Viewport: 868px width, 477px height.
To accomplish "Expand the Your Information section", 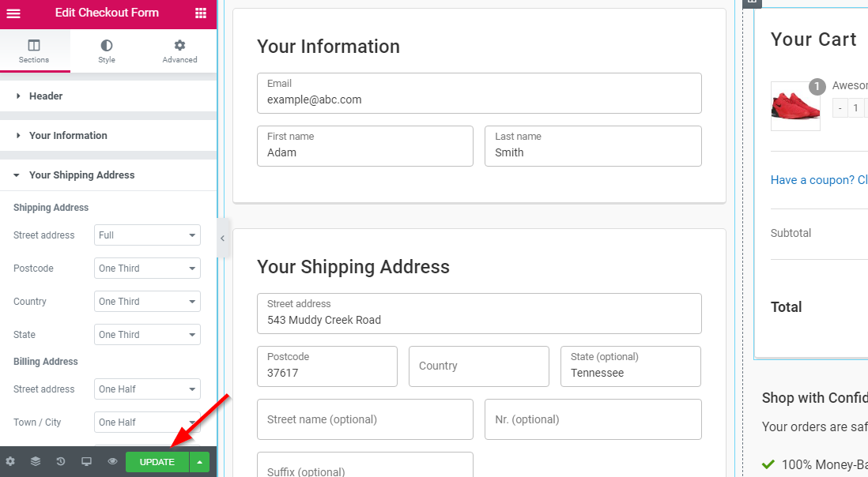I will [68, 136].
